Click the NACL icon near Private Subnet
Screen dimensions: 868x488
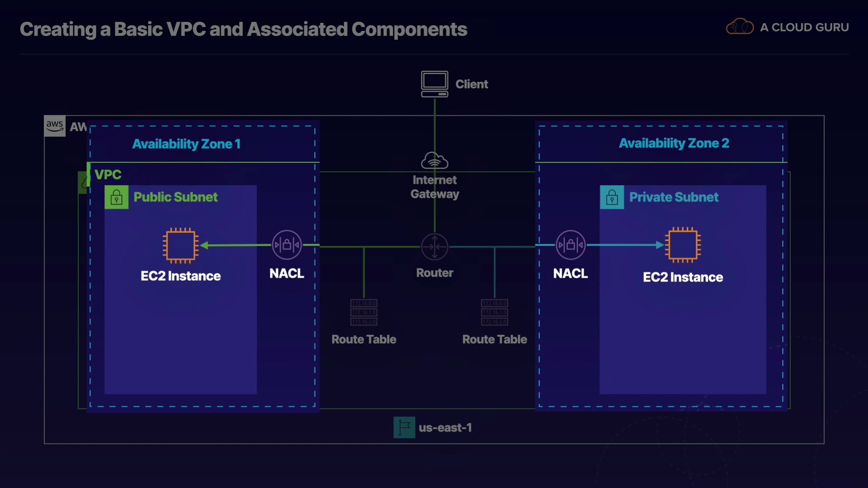coord(571,245)
